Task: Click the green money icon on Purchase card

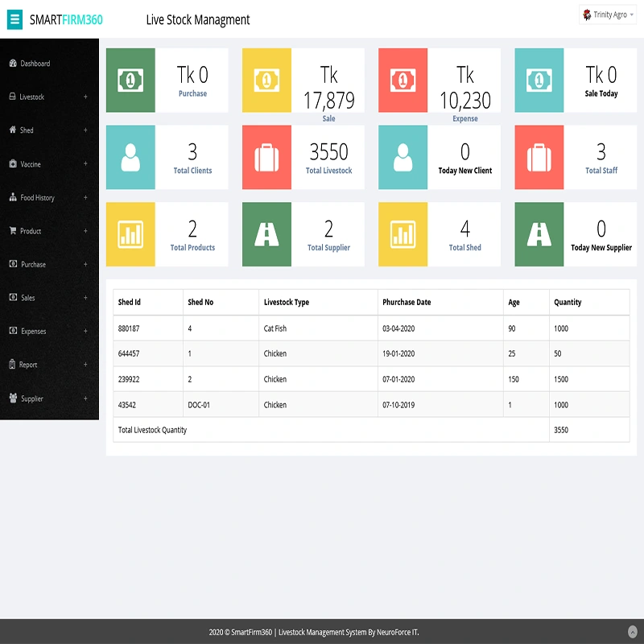Action: (130, 80)
